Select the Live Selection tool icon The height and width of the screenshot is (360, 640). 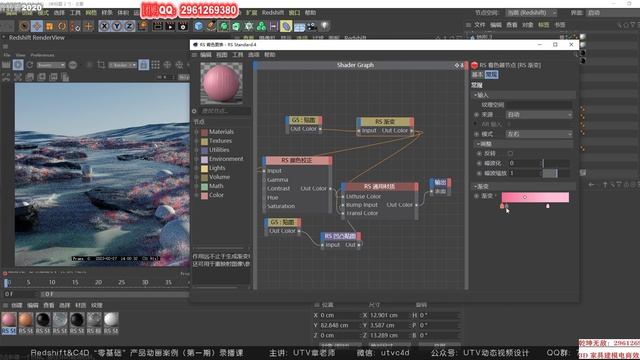24,26
